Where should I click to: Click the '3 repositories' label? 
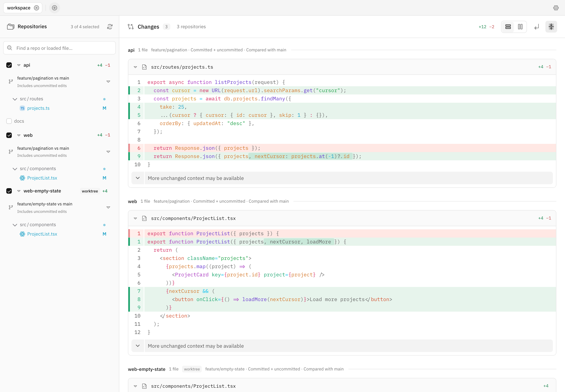coord(191,26)
